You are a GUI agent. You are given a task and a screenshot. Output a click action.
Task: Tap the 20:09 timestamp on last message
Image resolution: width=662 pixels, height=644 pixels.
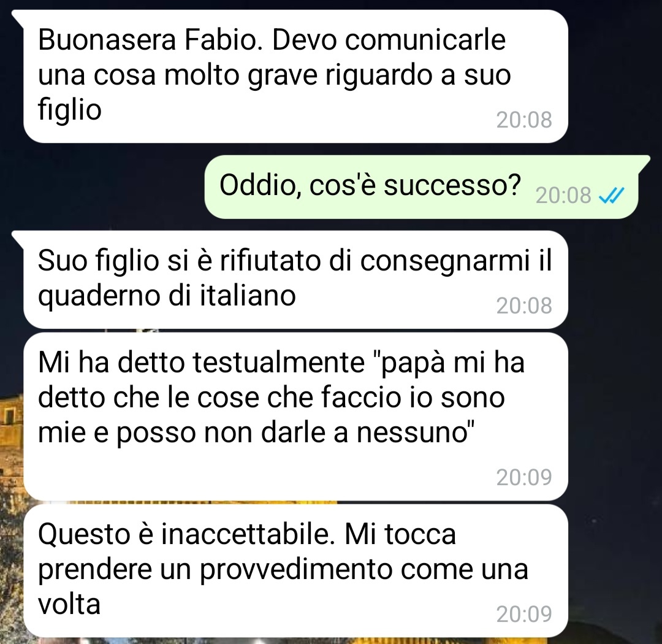coord(524,615)
